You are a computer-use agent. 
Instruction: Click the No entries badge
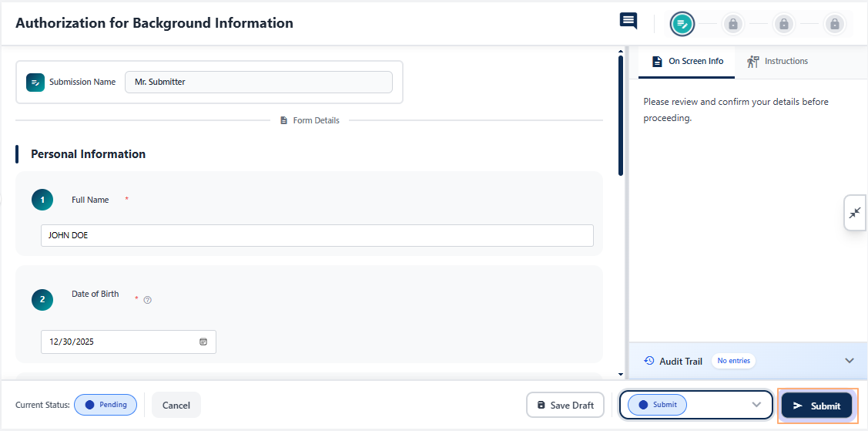[733, 361]
